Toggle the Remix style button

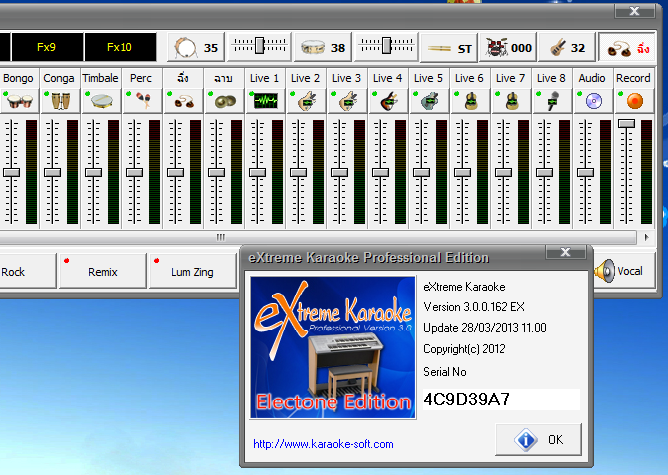tap(103, 271)
